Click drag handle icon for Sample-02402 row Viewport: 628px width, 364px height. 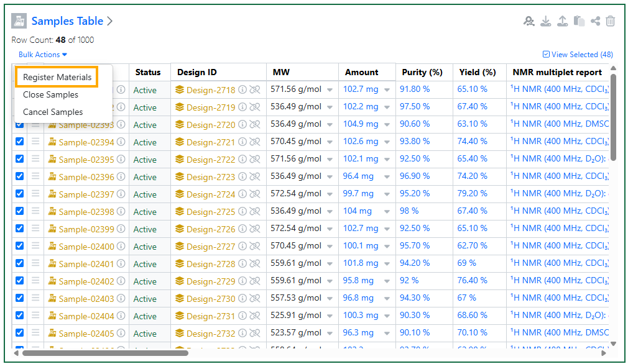[x=35, y=280]
